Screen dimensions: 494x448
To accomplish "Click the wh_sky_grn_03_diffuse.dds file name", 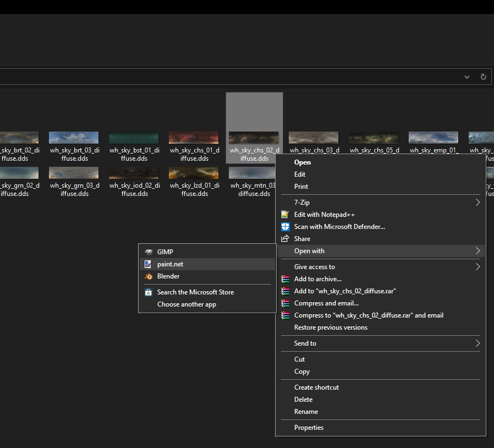I will point(75,190).
